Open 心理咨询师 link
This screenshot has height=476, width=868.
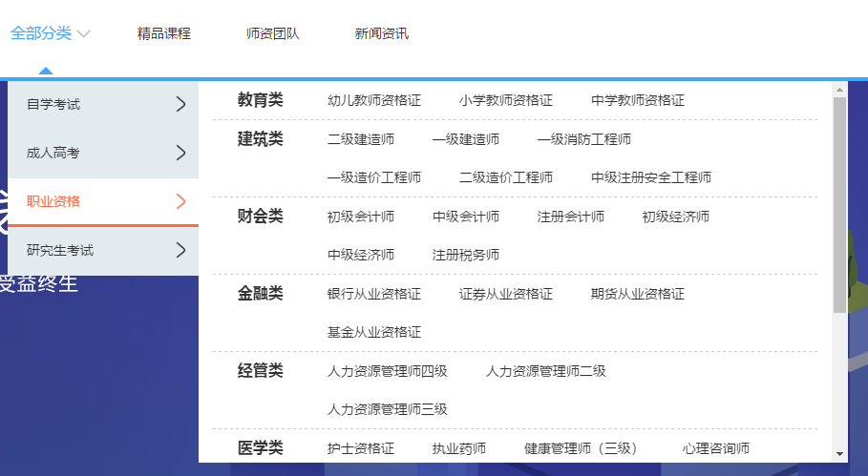point(716,449)
